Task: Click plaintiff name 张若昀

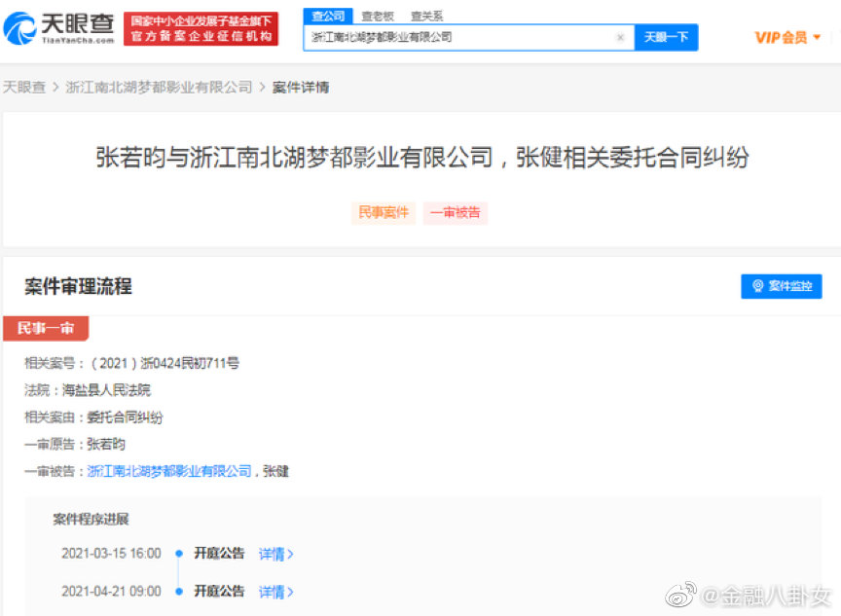Action: tap(106, 444)
